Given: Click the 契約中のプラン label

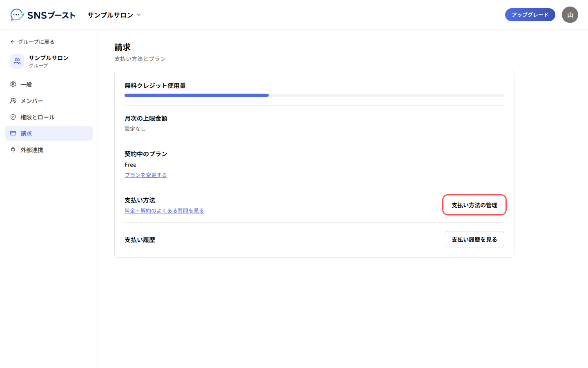Looking at the screenshot, I should 146,154.
